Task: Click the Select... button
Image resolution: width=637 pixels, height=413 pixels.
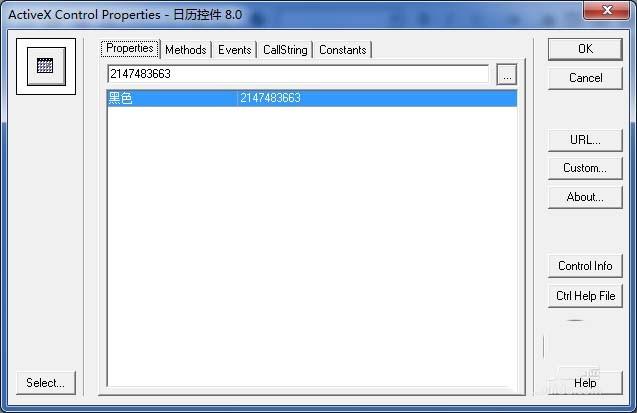Action: [46, 383]
